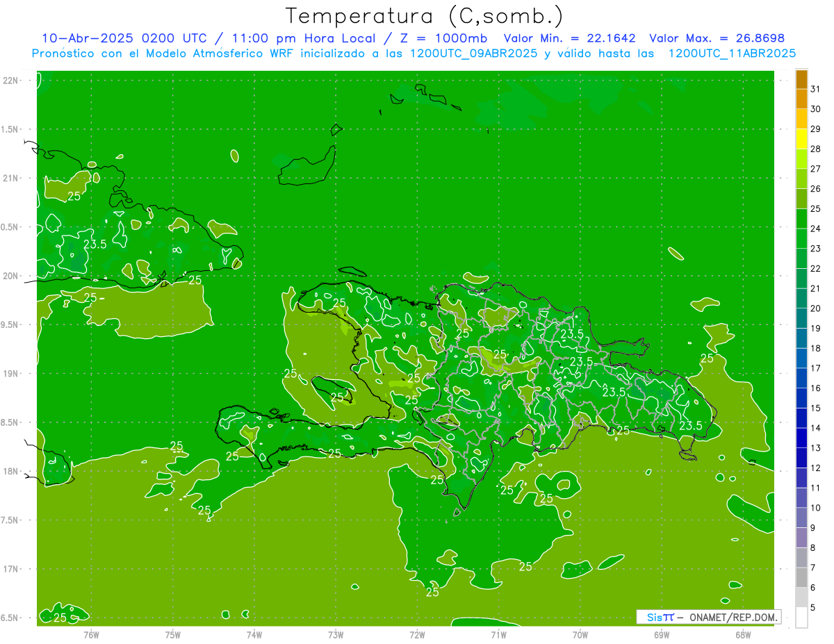This screenshot has width=834, height=644.
Task: Click the '14' value on the color legend
Action: click(x=816, y=427)
